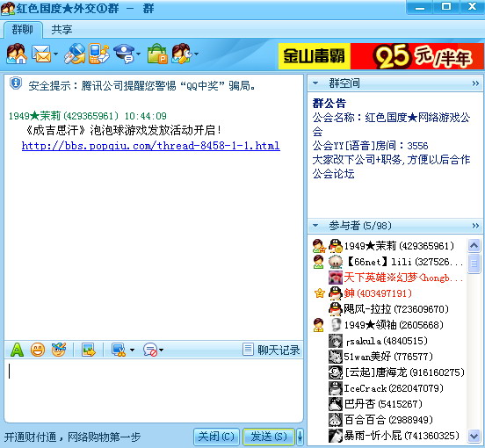This screenshot has height=448, width=485.
Task: Select member 百合百合 (2988949)
Action: coord(387,420)
